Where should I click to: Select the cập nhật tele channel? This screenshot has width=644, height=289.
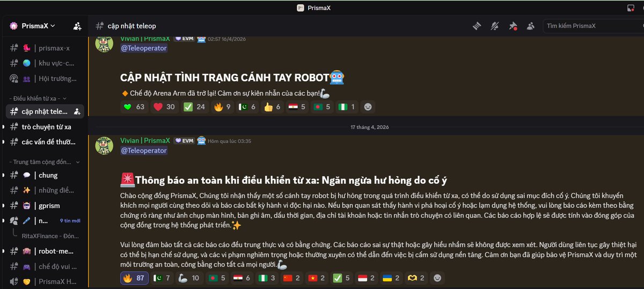click(x=45, y=112)
